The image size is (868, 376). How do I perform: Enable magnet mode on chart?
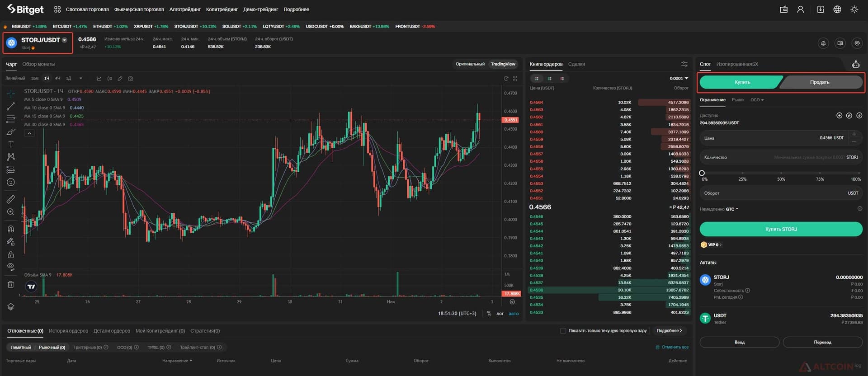pyautogui.click(x=11, y=229)
